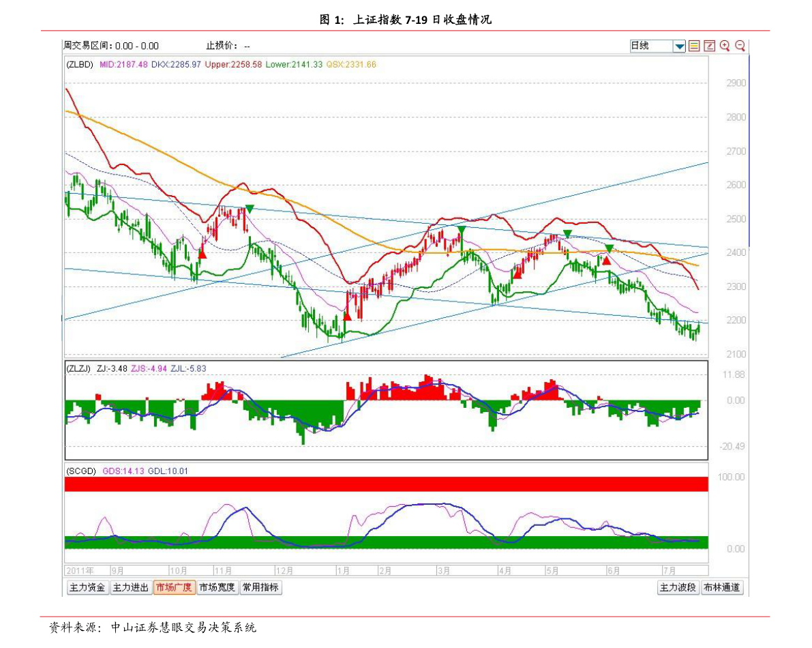Viewport: 812px width, 648px height.
Task: Click the zoom in magnifier icon
Action: point(724,46)
